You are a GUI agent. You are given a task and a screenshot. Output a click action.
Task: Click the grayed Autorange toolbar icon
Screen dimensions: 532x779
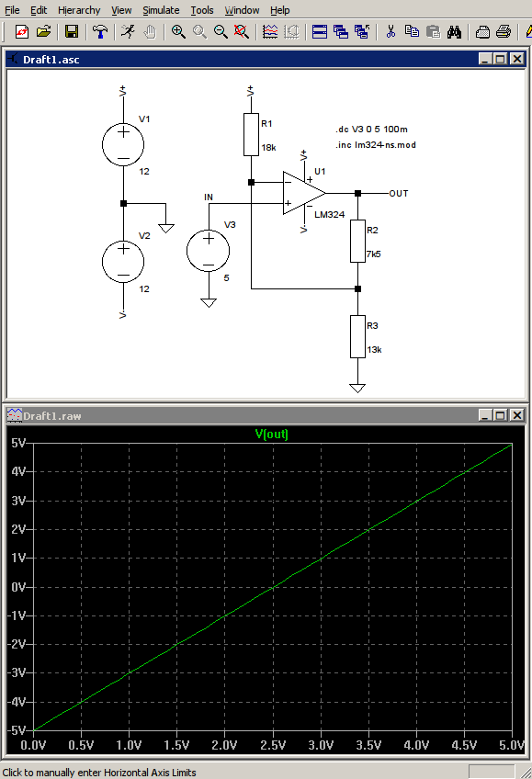point(291,32)
